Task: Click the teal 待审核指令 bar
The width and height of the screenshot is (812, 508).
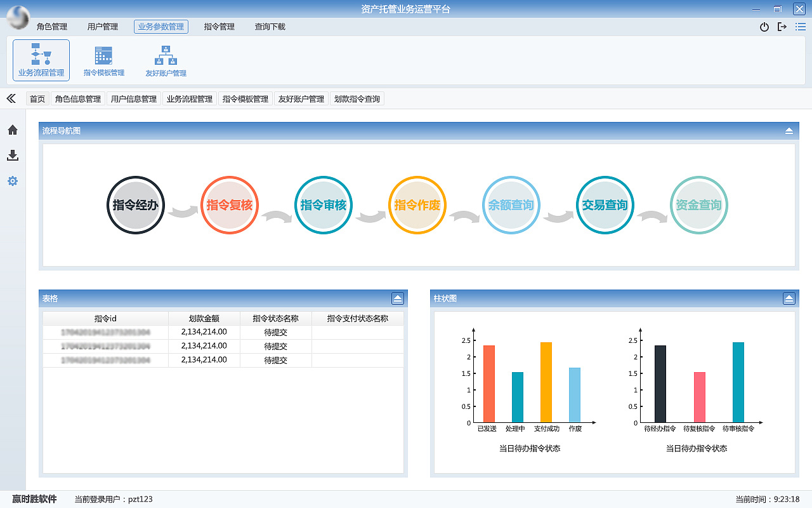Action: pyautogui.click(x=738, y=382)
